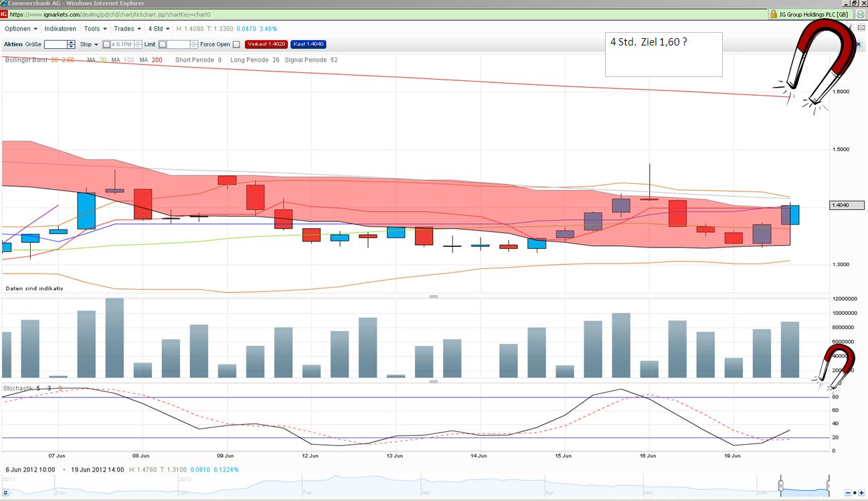This screenshot has height=501, width=868.
Task: Click the right range handle in overview timeline
Action: pyautogui.click(x=829, y=484)
